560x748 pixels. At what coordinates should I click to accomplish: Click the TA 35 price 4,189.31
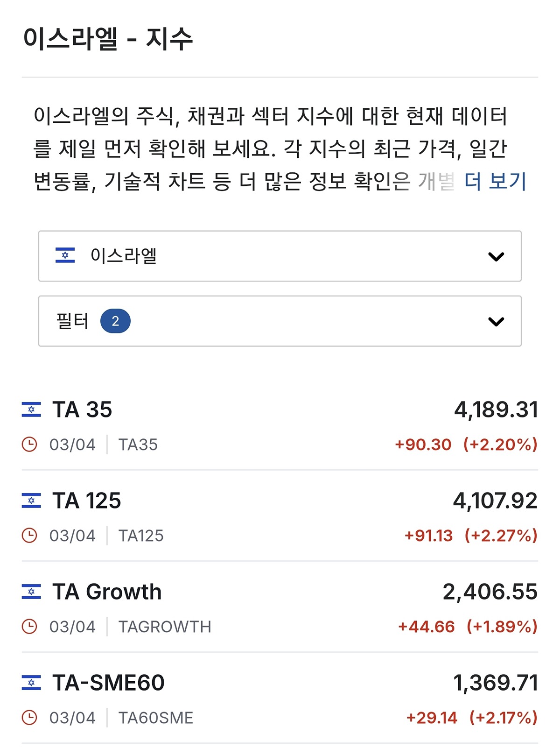[x=496, y=409]
